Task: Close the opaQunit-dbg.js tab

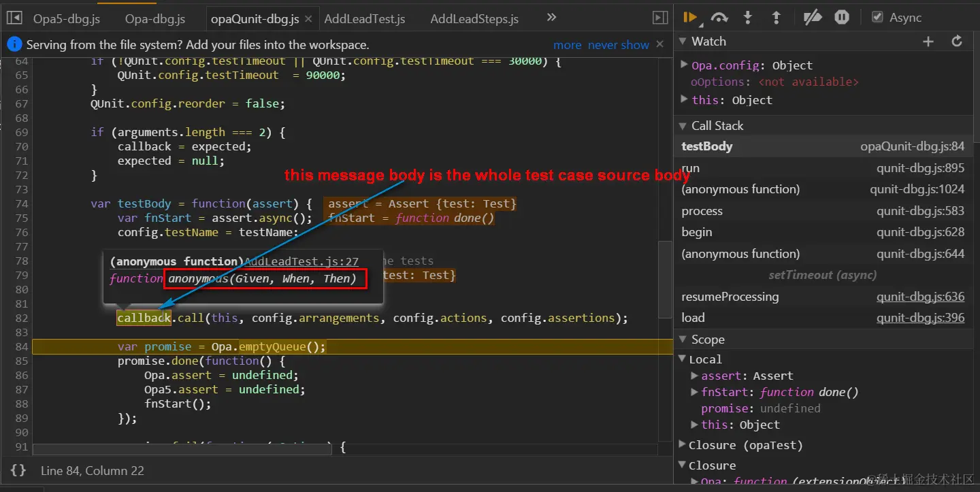Action: click(x=308, y=19)
